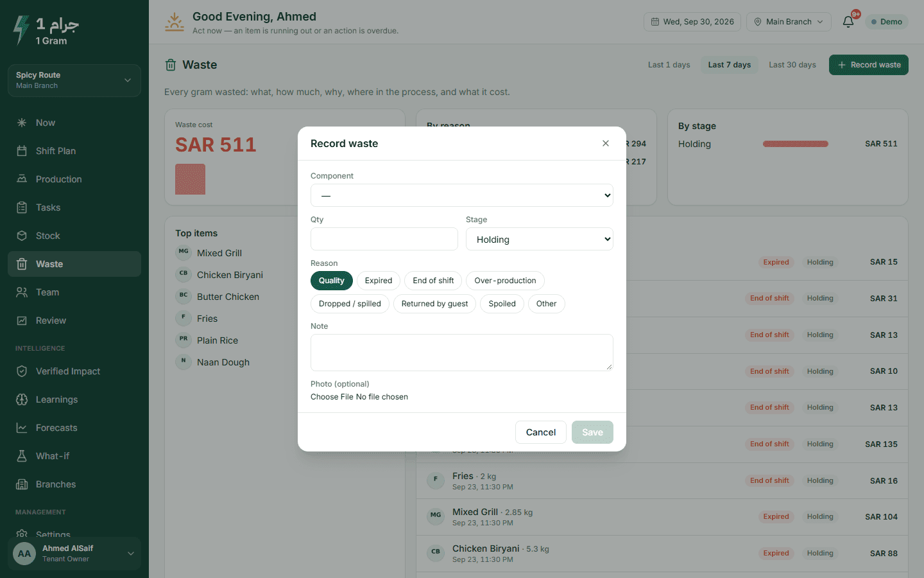Select End of shift reason chip in dialog
This screenshot has height=578, width=924.
[433, 281]
